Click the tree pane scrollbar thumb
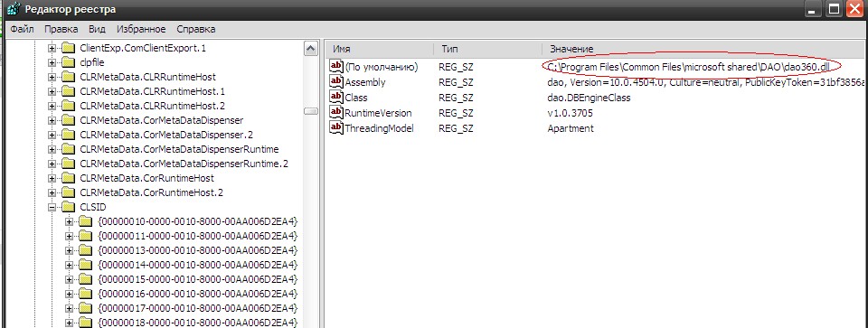This screenshot has width=868, height=328. pos(311,111)
